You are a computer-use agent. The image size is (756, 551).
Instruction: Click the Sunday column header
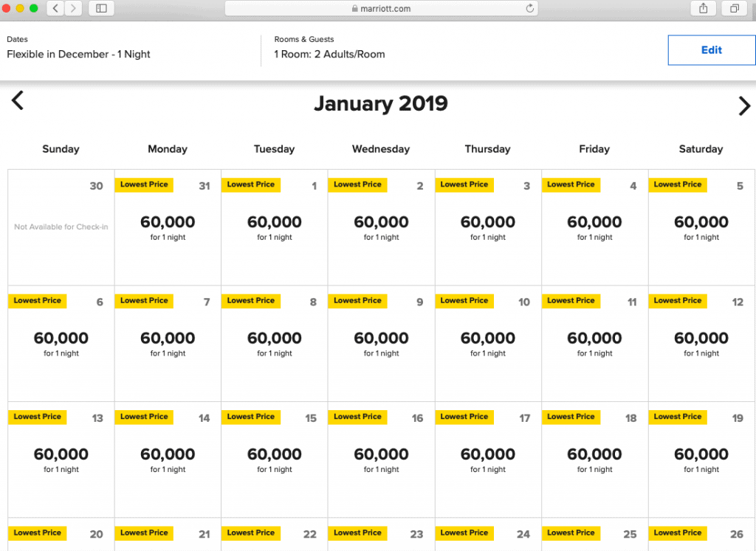(61, 149)
